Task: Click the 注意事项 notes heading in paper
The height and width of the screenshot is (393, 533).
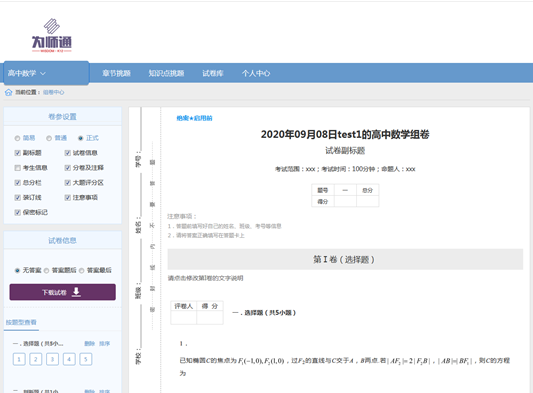Action: click(182, 216)
